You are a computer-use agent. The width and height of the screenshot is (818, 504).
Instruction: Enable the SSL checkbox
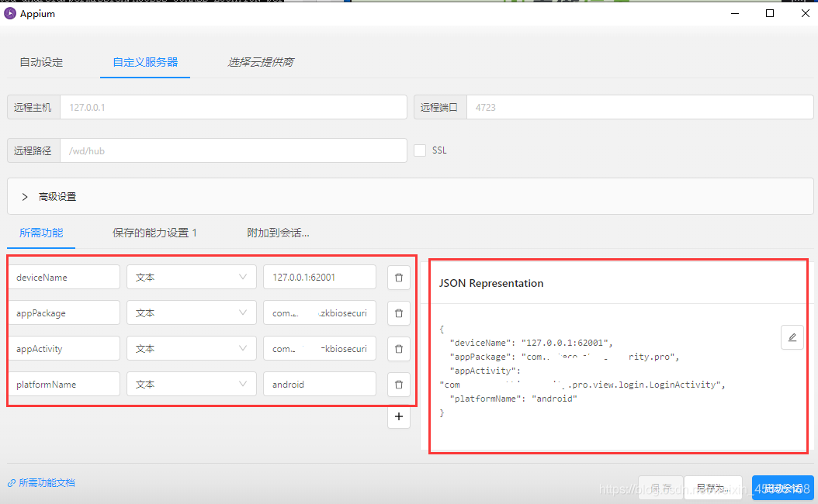[420, 150]
